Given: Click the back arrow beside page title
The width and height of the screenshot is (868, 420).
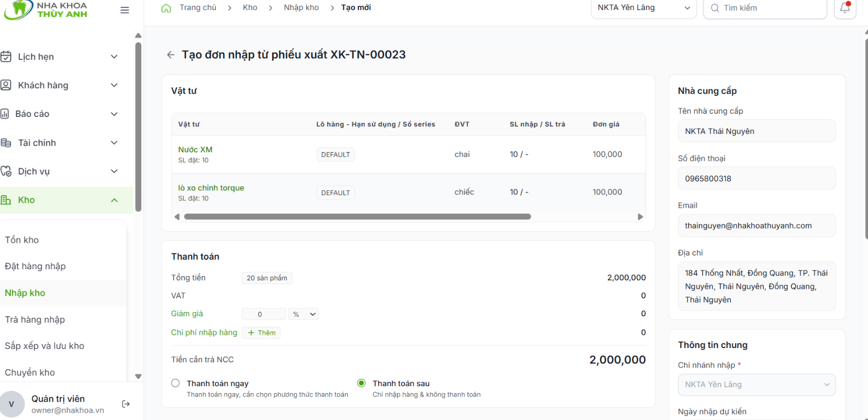Looking at the screenshot, I should [170, 54].
